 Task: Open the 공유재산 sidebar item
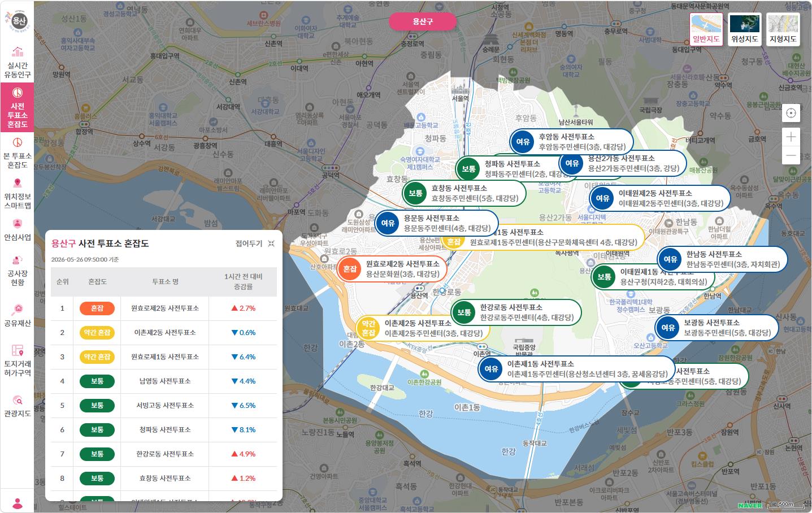tap(17, 315)
